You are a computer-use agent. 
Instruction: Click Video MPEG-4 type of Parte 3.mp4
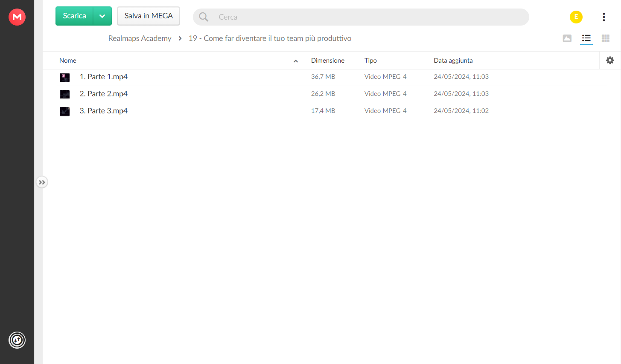click(x=385, y=111)
